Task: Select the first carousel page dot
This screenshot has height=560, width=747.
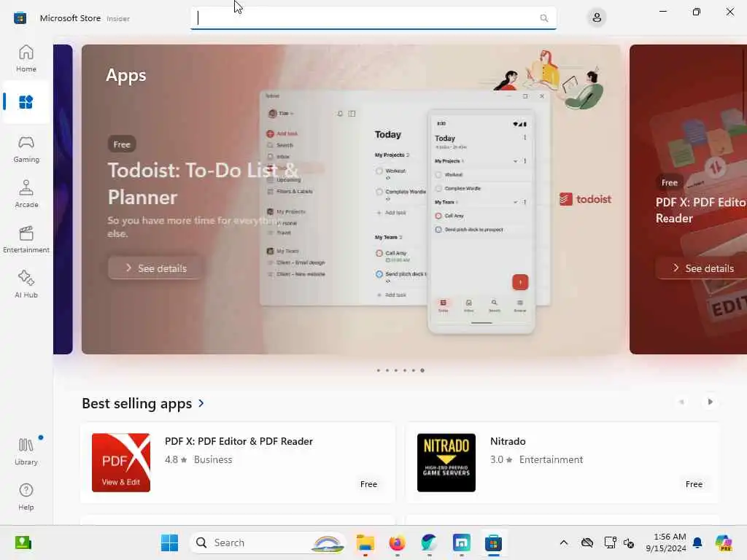Action: click(379, 370)
